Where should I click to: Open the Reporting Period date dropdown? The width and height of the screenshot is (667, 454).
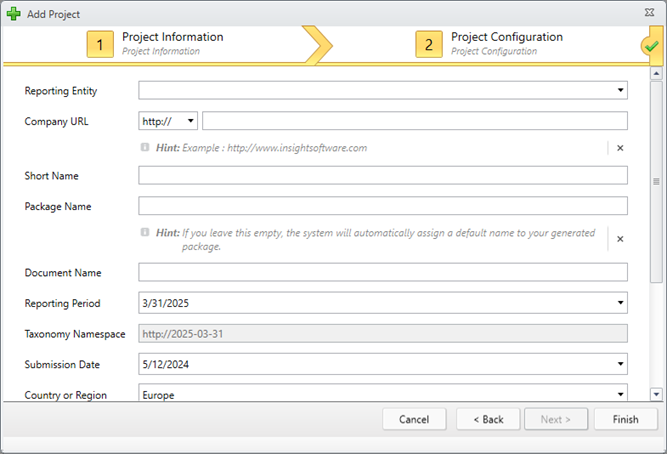tap(620, 303)
